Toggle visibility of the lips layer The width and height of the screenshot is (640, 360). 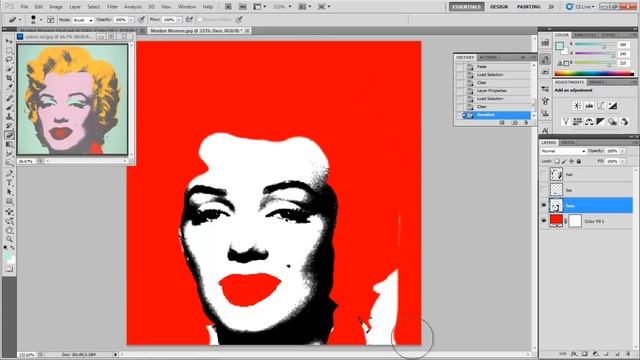coord(544,190)
